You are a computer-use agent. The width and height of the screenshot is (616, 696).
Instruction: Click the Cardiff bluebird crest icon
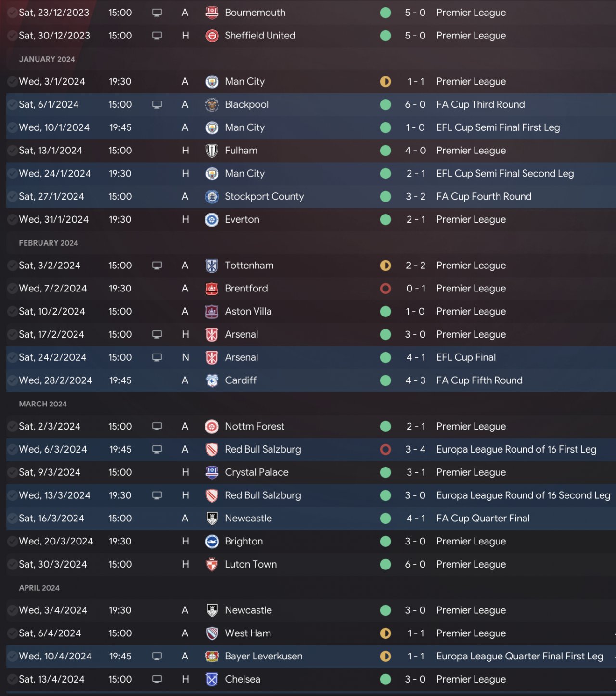(212, 380)
